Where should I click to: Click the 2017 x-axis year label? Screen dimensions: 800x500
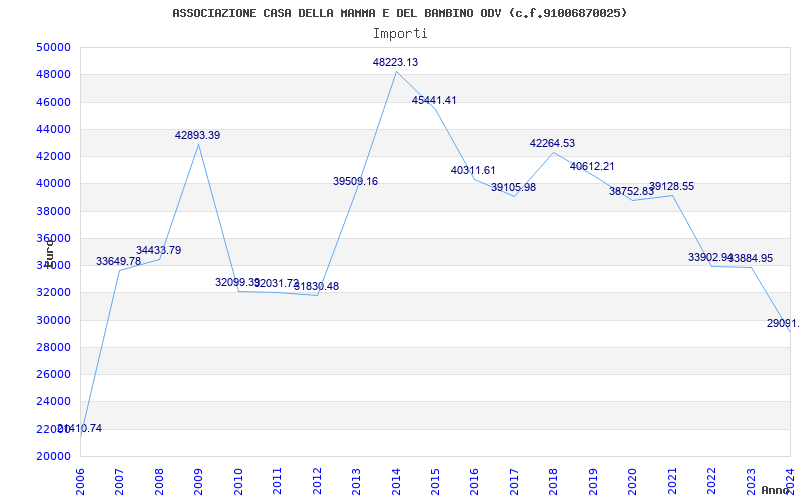[x=514, y=482]
